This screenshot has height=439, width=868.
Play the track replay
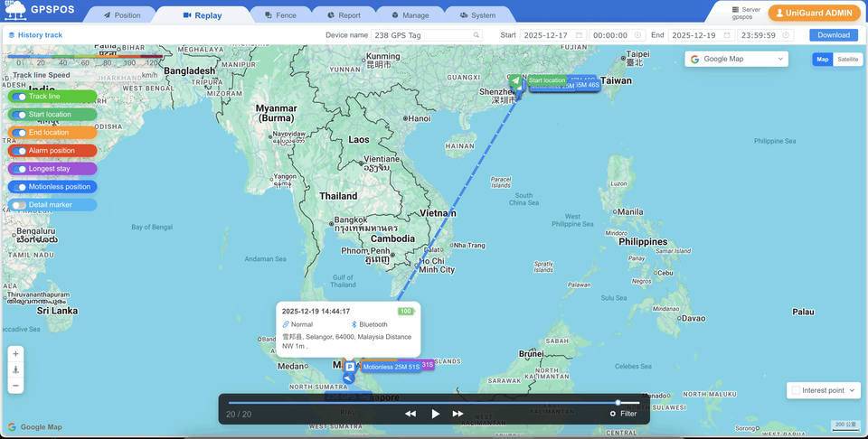click(435, 414)
